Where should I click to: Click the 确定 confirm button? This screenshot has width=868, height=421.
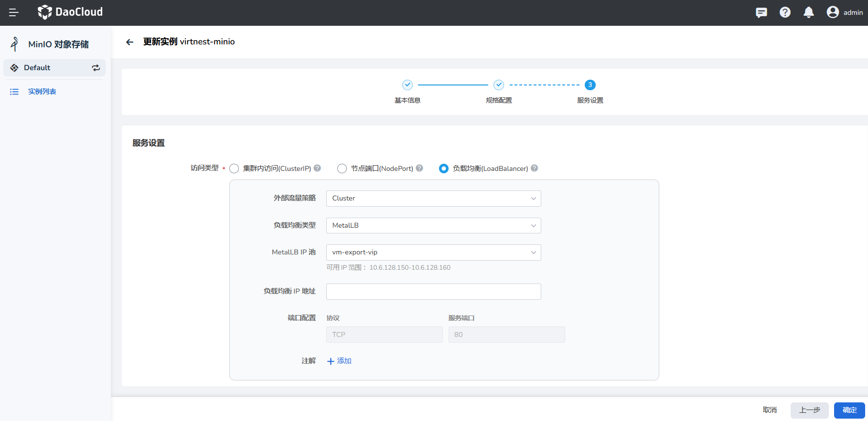[849, 410]
